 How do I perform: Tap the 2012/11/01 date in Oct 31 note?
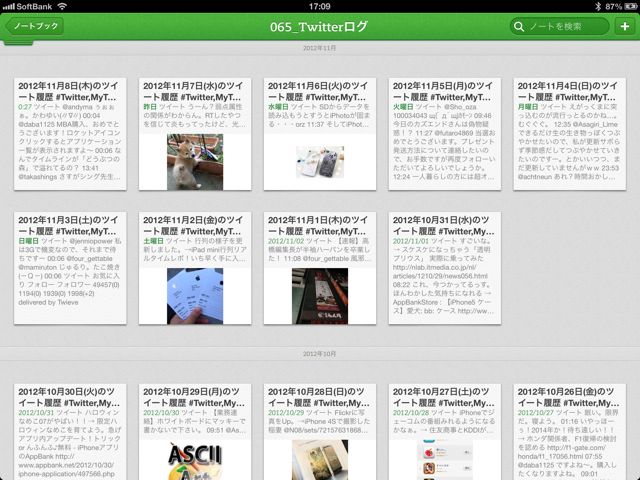coord(411,241)
